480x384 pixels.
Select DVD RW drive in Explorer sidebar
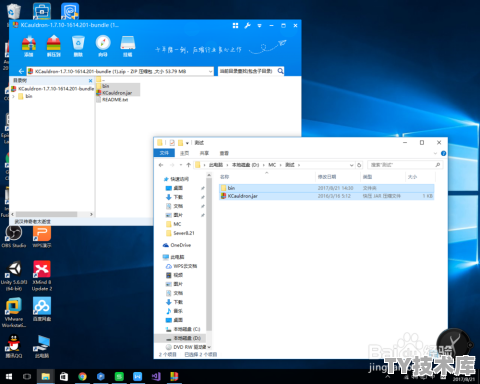coord(186,347)
